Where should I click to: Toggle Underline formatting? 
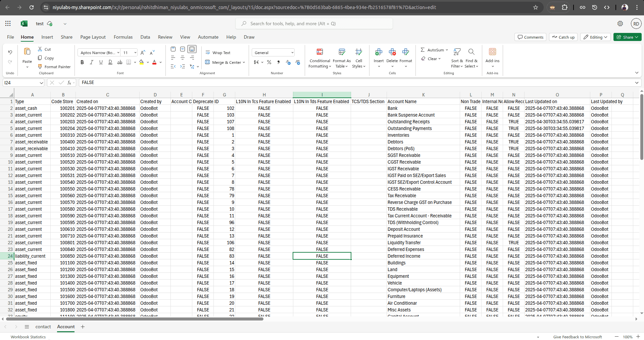tap(101, 62)
